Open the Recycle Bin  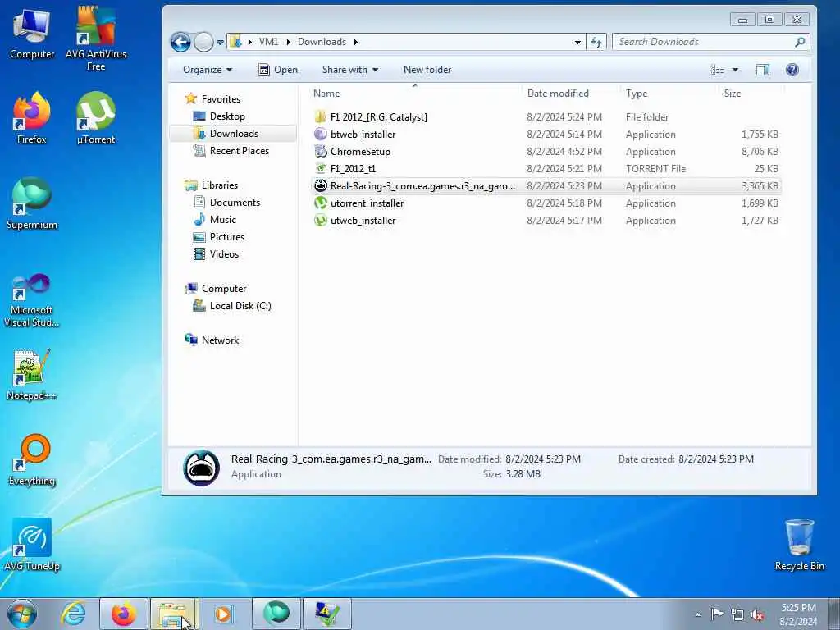799,545
